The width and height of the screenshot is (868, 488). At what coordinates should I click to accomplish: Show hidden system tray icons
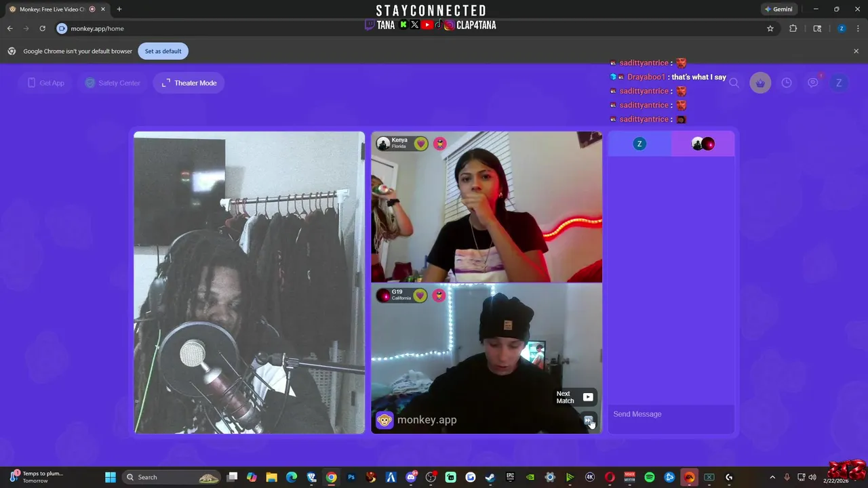772,477
